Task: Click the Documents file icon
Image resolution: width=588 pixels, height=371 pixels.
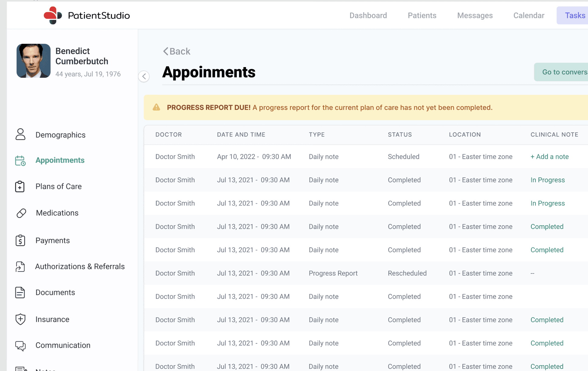Action: point(20,292)
